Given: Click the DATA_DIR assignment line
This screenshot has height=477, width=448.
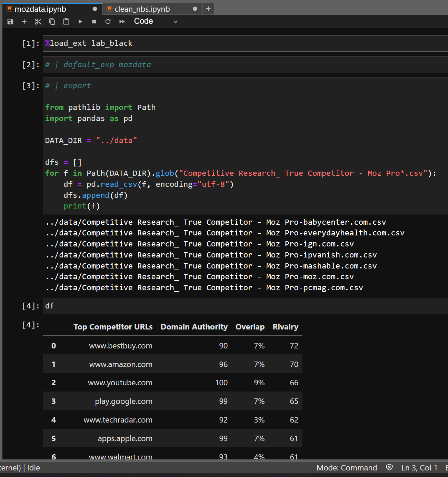Looking at the screenshot, I should pos(91,141).
